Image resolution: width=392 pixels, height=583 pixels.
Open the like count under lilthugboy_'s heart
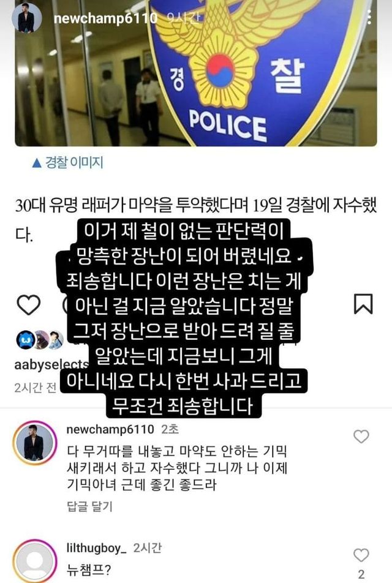point(361,574)
